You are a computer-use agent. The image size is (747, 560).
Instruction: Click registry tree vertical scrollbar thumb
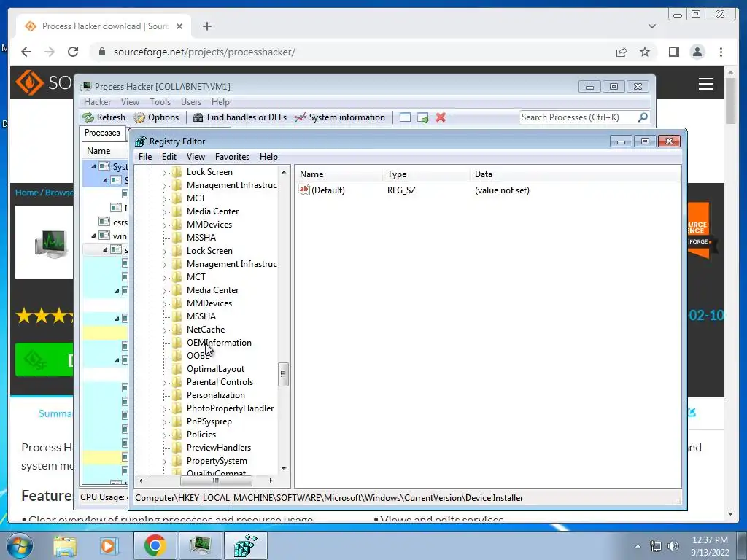pos(284,374)
